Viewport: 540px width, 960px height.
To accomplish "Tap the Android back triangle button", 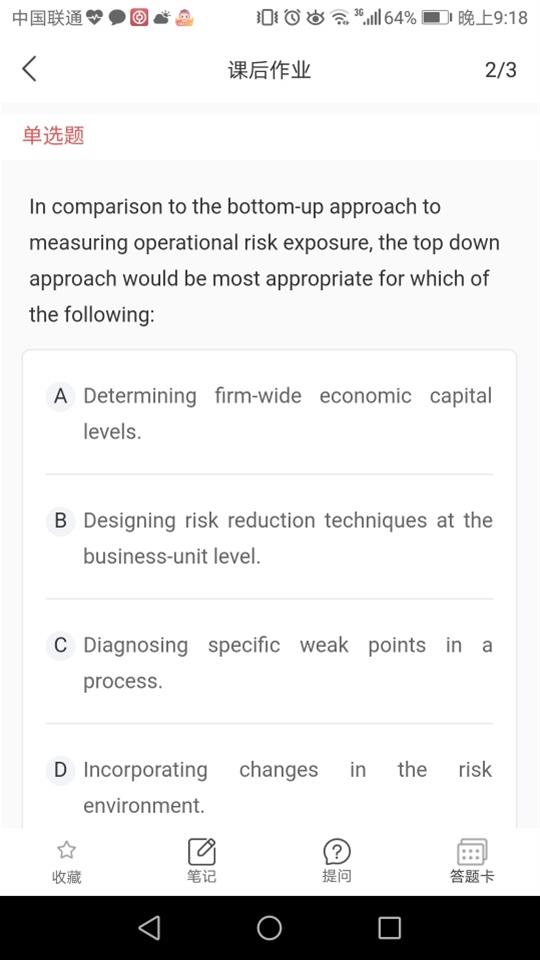I will click(x=149, y=928).
